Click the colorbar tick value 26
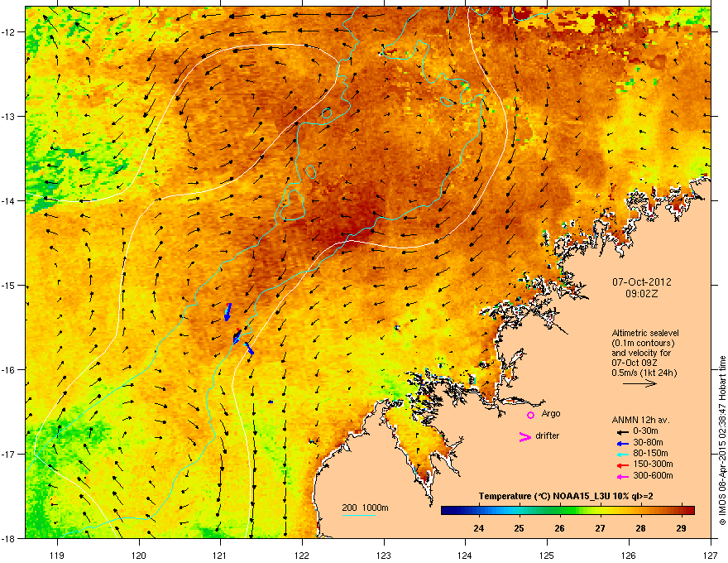 (559, 528)
